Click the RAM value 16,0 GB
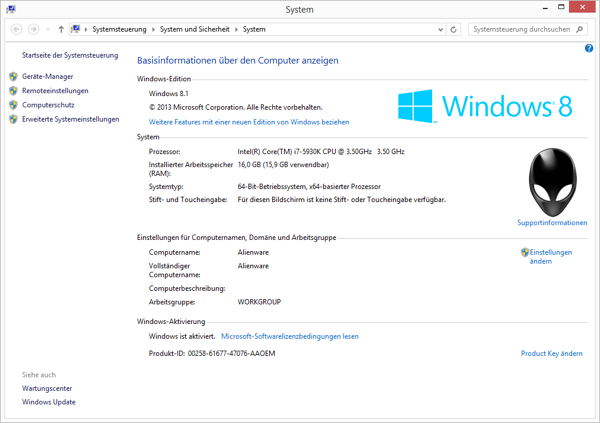This screenshot has height=423, width=600. click(x=283, y=165)
